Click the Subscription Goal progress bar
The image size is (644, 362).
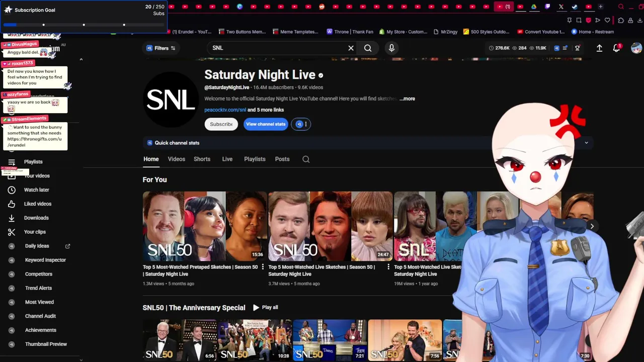(x=84, y=25)
